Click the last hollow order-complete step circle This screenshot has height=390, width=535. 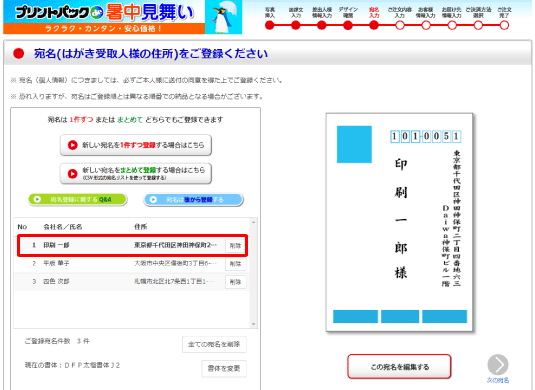[504, 25]
